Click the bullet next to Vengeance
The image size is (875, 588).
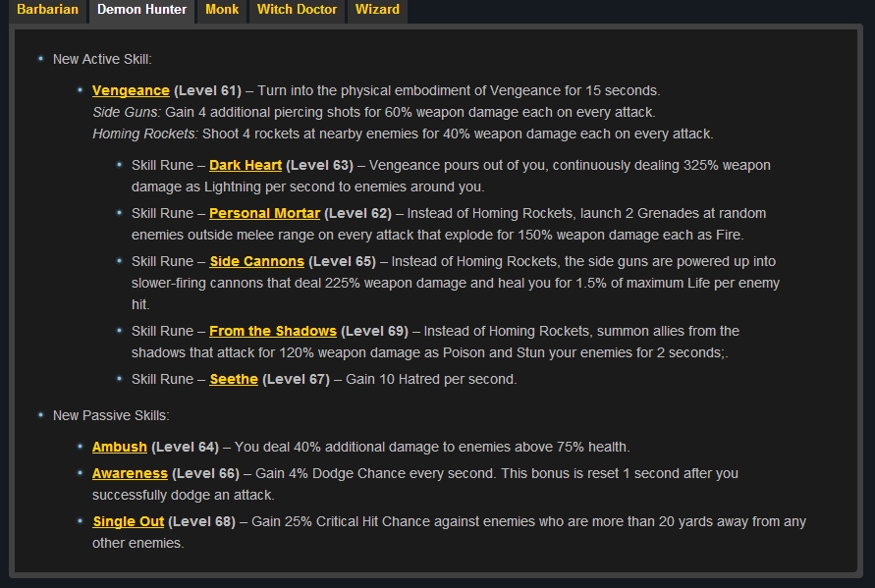(80, 90)
